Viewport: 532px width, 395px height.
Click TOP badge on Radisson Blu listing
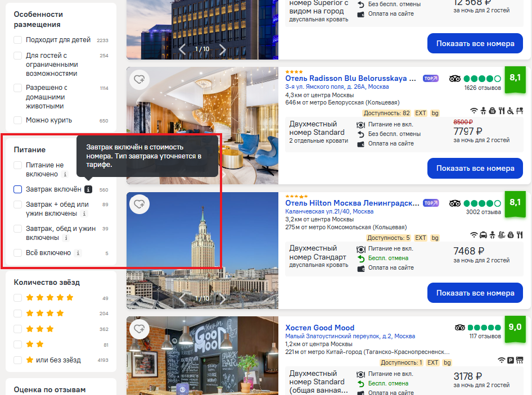pos(431,78)
